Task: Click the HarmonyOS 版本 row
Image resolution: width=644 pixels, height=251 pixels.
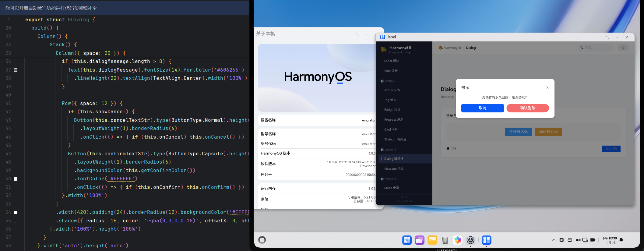Action: 318,154
